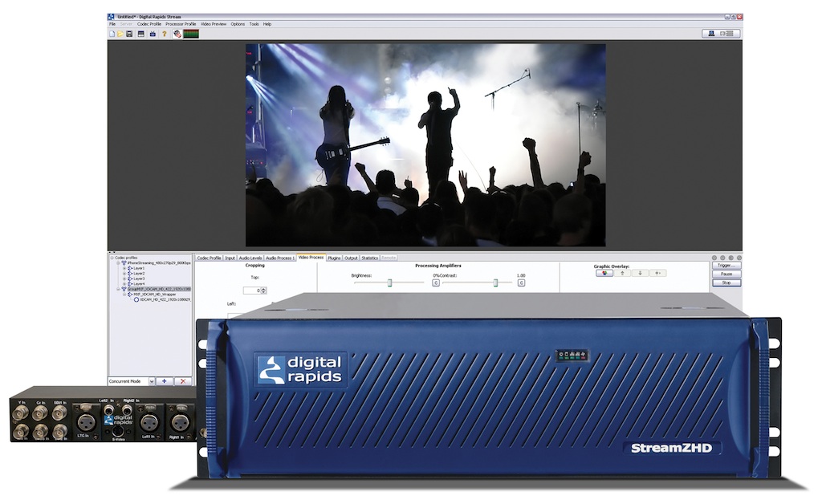Viewport: 822px width, 504px height.
Task: Click the yellow question mark help icon
Action: click(x=164, y=34)
